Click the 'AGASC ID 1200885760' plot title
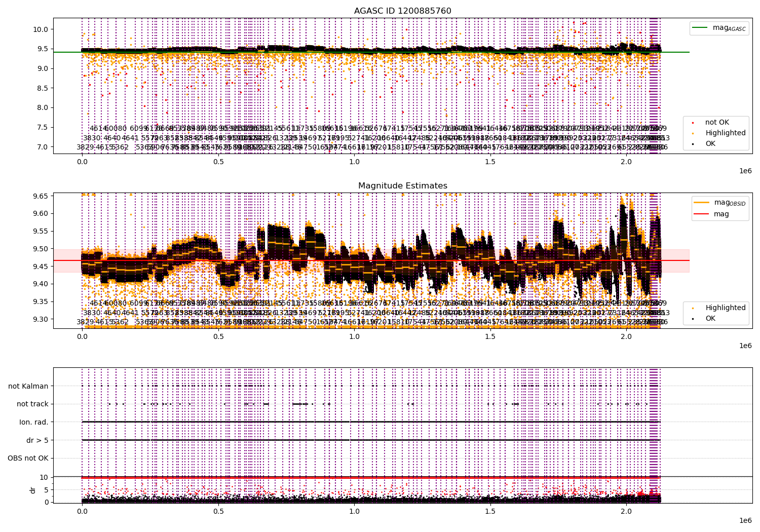This screenshot has height=532, width=760. tap(403, 11)
